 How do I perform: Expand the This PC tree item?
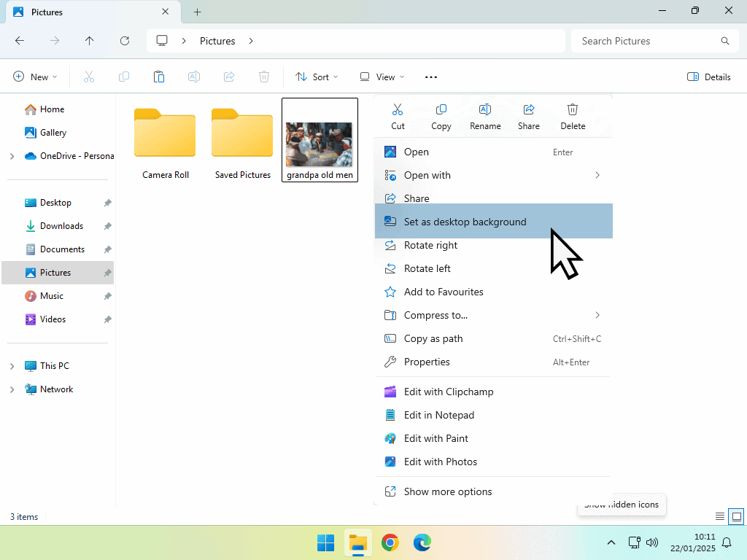point(13,365)
